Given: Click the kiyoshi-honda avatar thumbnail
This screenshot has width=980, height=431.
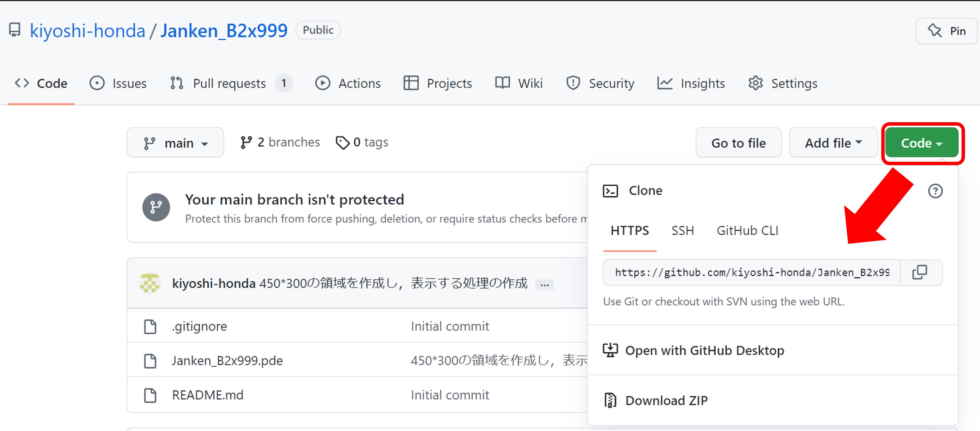Looking at the screenshot, I should coord(150,283).
